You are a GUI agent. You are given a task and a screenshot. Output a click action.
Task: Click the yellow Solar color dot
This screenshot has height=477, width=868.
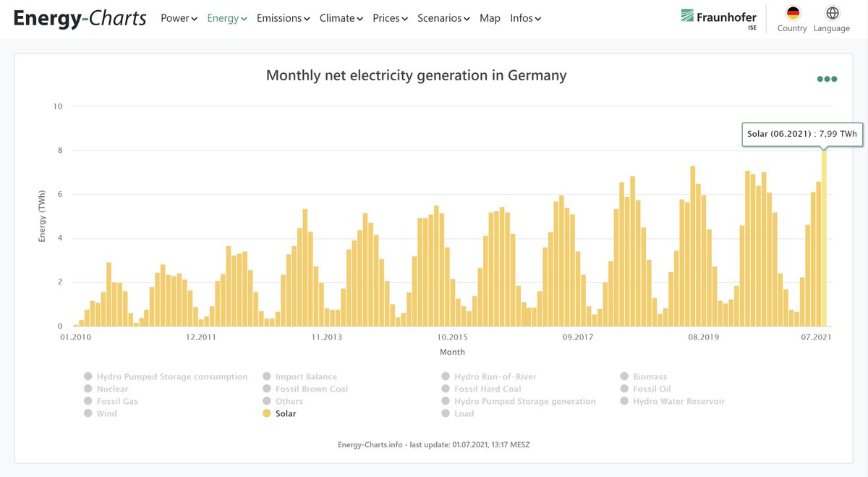pyautogui.click(x=266, y=413)
